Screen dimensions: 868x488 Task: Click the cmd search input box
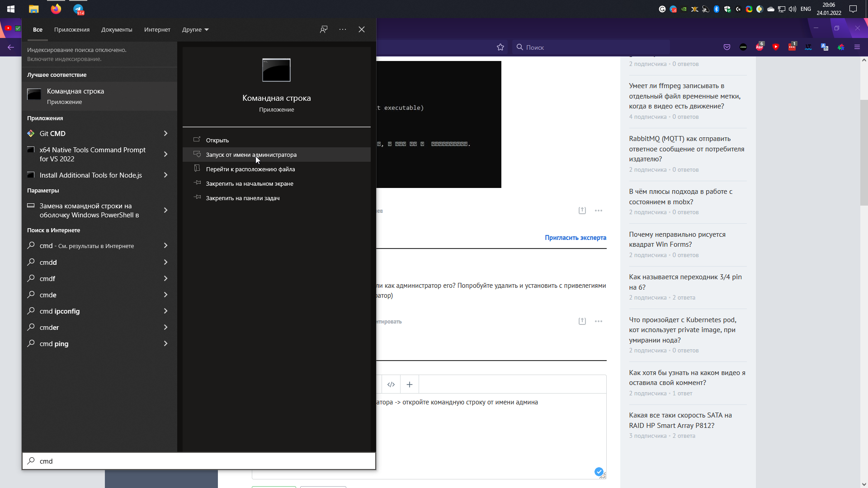(x=199, y=461)
